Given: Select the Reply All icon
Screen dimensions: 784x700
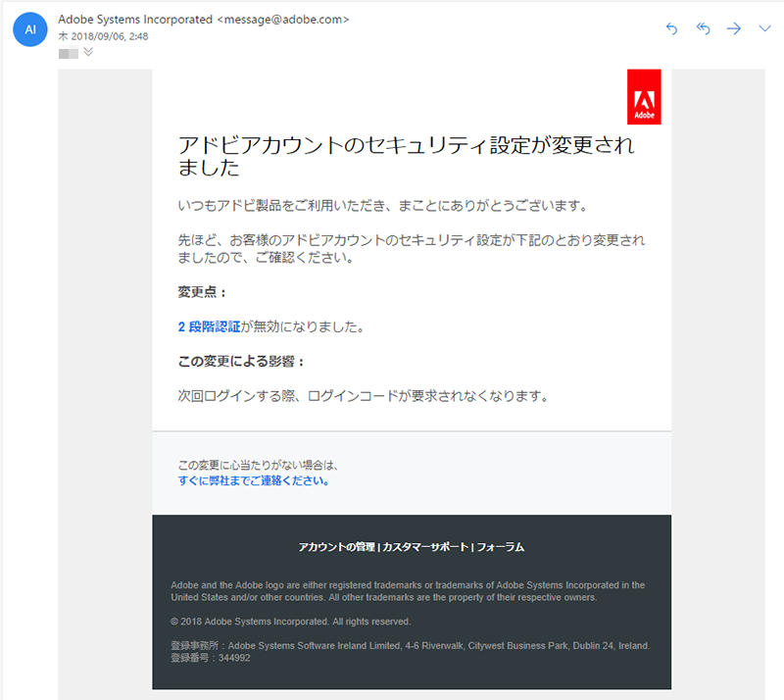Looking at the screenshot, I should coord(703,29).
